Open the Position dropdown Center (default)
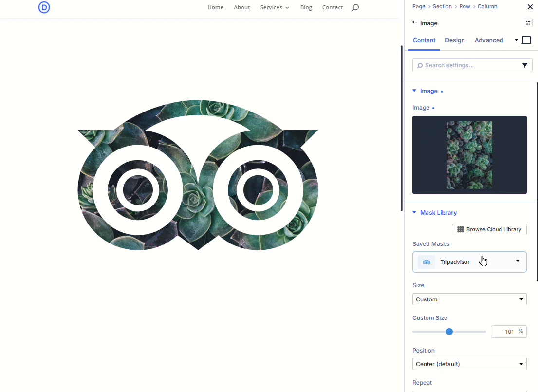Image resolution: width=538 pixels, height=392 pixels. click(469, 364)
